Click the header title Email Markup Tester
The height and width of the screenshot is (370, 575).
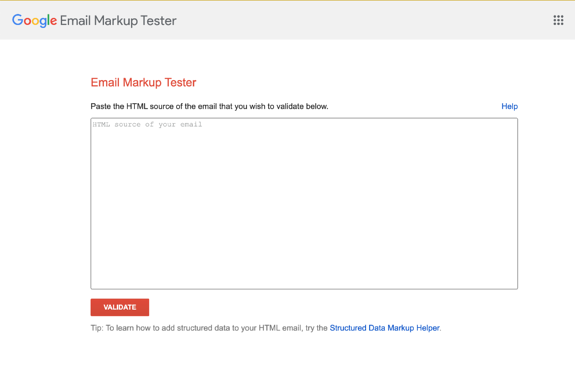[118, 21]
